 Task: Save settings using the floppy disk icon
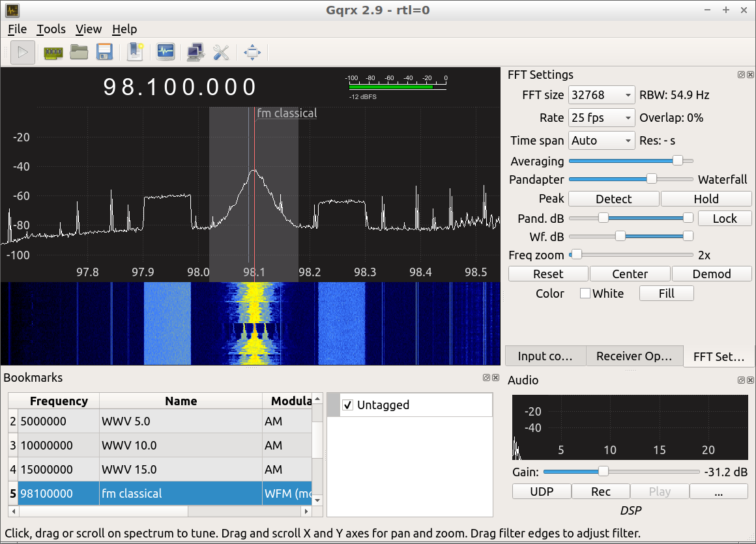(105, 52)
